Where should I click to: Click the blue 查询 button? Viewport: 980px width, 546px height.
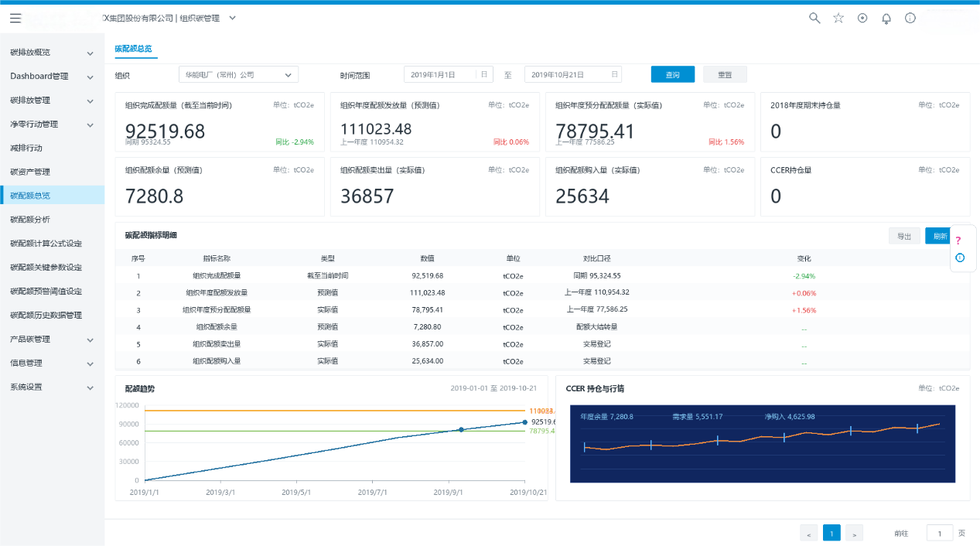click(673, 74)
